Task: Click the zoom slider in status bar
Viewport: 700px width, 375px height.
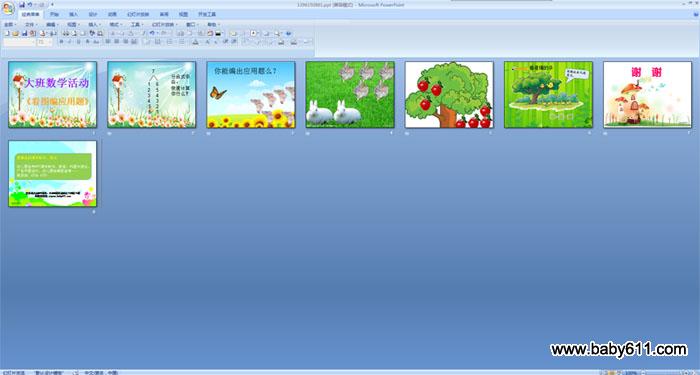Action: [x=665, y=372]
